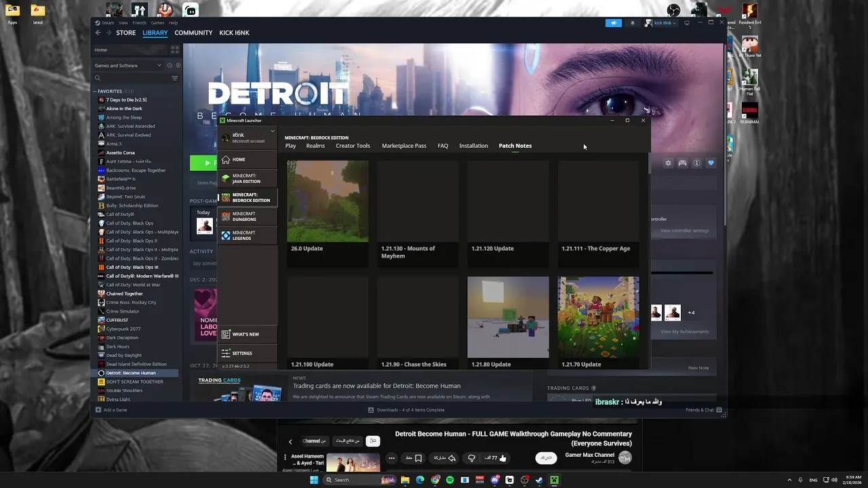Open Minecraft Launcher Home icon
This screenshot has height=488, width=868.
[226, 159]
